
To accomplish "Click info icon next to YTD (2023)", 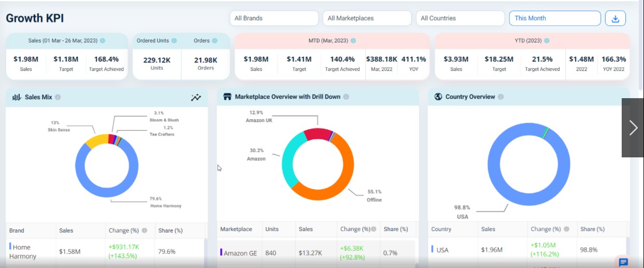I will (x=547, y=41).
